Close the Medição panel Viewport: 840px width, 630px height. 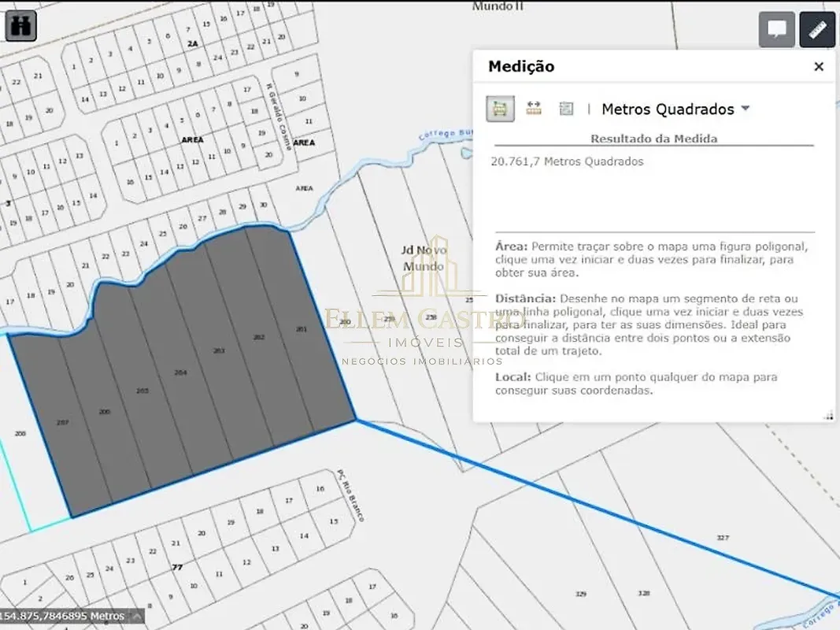click(x=819, y=66)
